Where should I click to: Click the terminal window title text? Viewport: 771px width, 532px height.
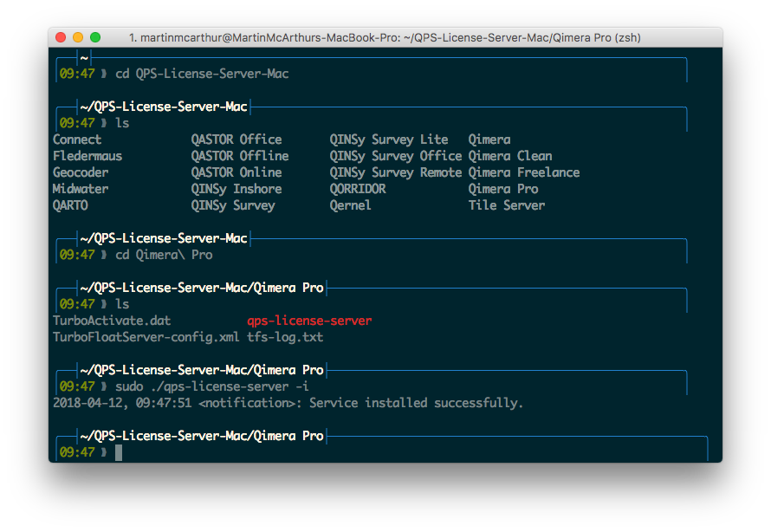pos(384,38)
